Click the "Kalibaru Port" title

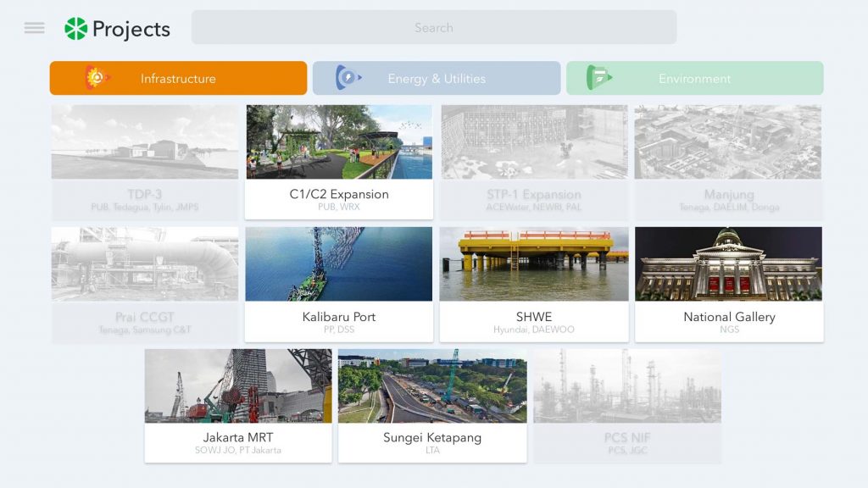pyautogui.click(x=339, y=317)
